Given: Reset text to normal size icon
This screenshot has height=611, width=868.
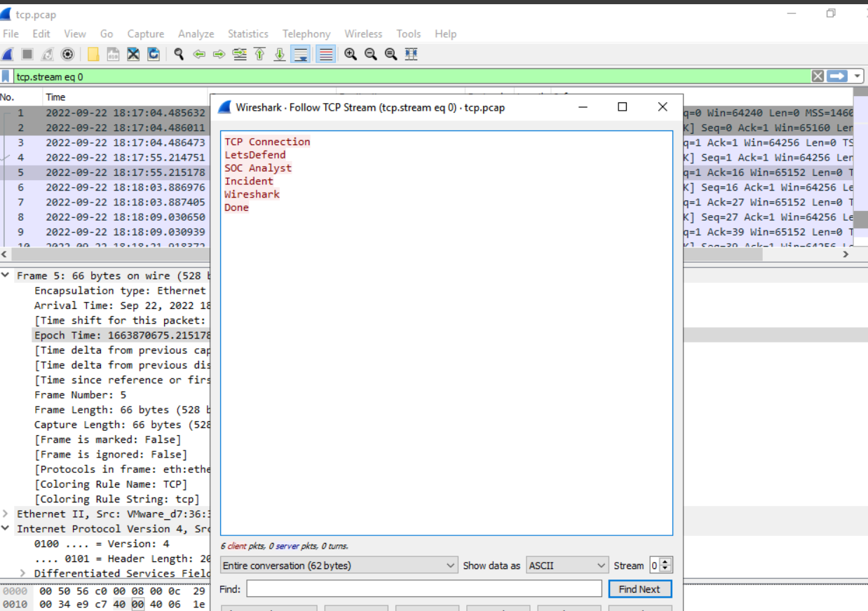Looking at the screenshot, I should 391,54.
